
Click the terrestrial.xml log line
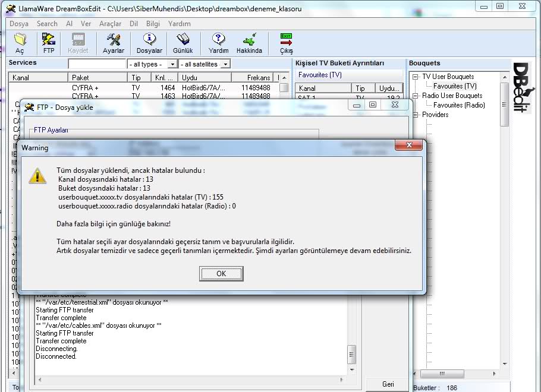pyautogui.click(x=102, y=302)
